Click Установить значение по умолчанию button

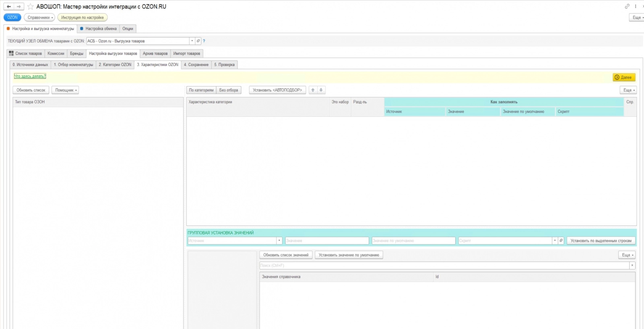point(349,255)
